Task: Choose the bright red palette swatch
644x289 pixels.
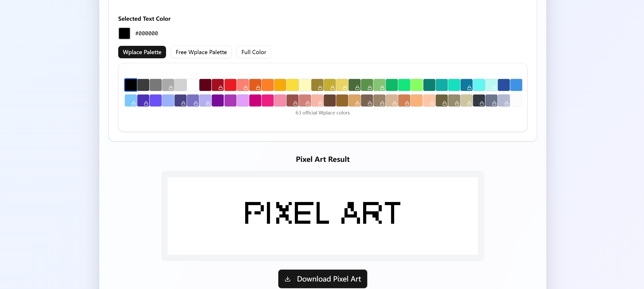Action: 230,85
